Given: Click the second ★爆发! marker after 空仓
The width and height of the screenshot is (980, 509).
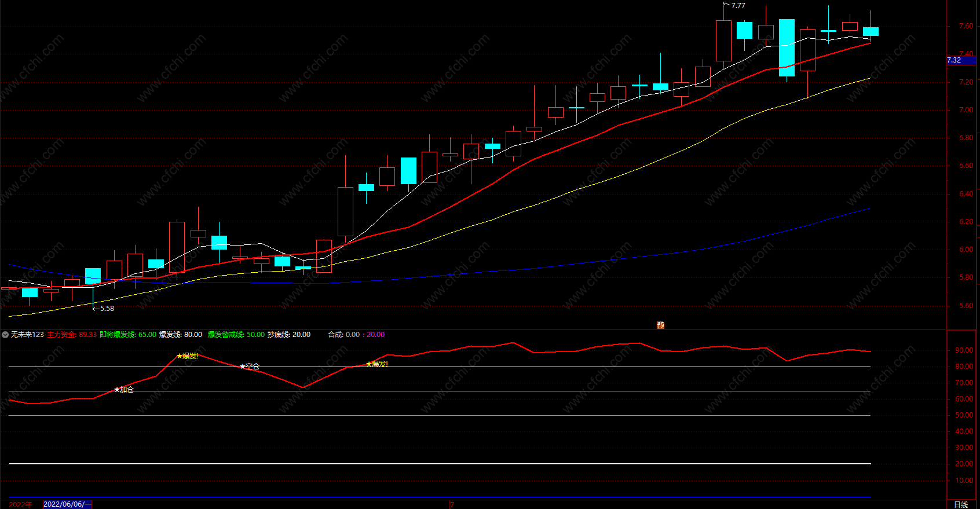Looking at the screenshot, I should tap(377, 364).
